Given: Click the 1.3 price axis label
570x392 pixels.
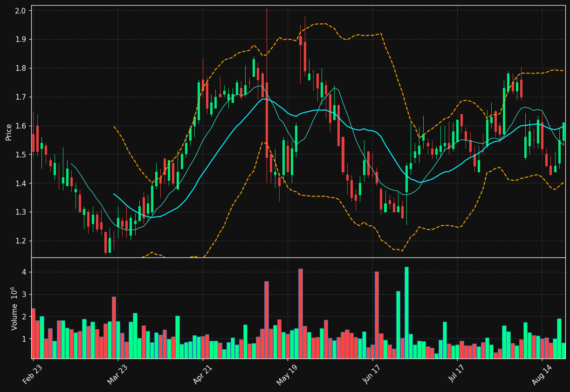Looking at the screenshot, I should click(x=21, y=212).
